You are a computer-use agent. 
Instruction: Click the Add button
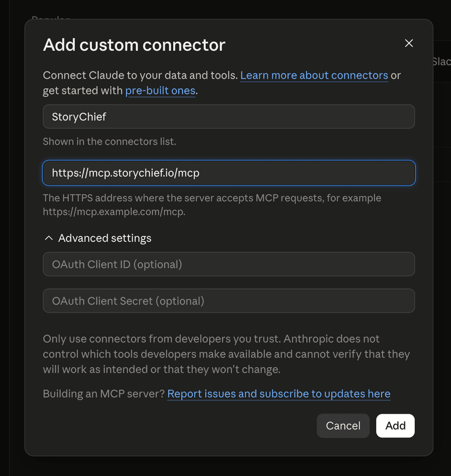[x=395, y=426]
